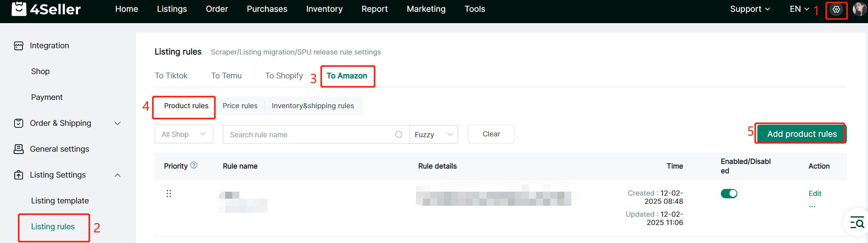Collapse the Listing Settings sidebar section
The image size is (868, 243).
[x=117, y=175]
